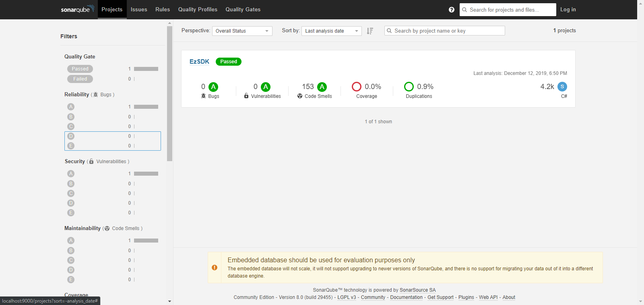The width and height of the screenshot is (644, 305).
Task: Click the blue size S badge
Action: [x=562, y=87]
